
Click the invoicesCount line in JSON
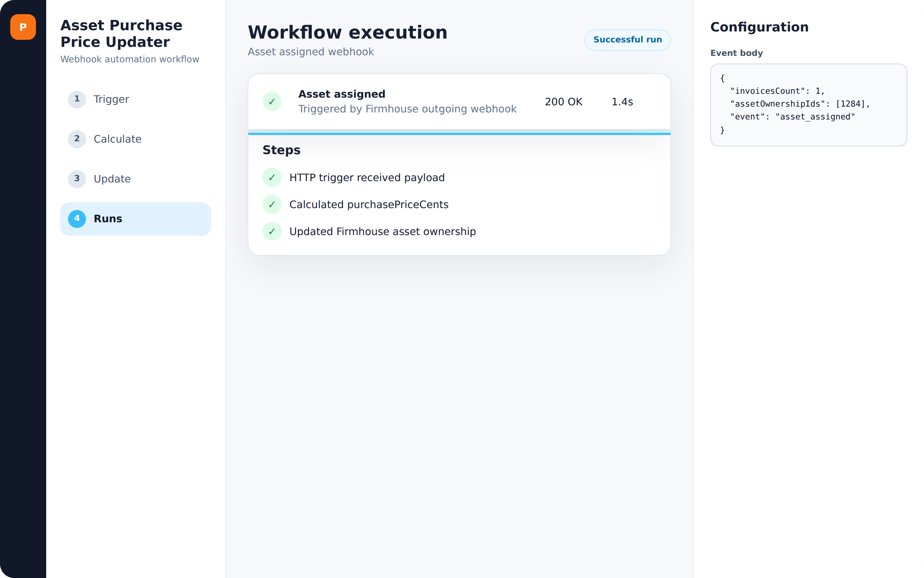[x=777, y=91]
